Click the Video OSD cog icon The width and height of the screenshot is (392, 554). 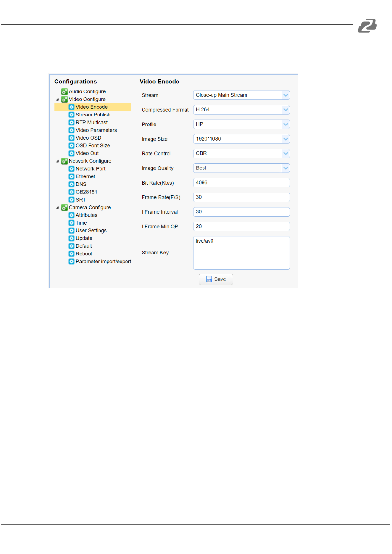(71, 138)
